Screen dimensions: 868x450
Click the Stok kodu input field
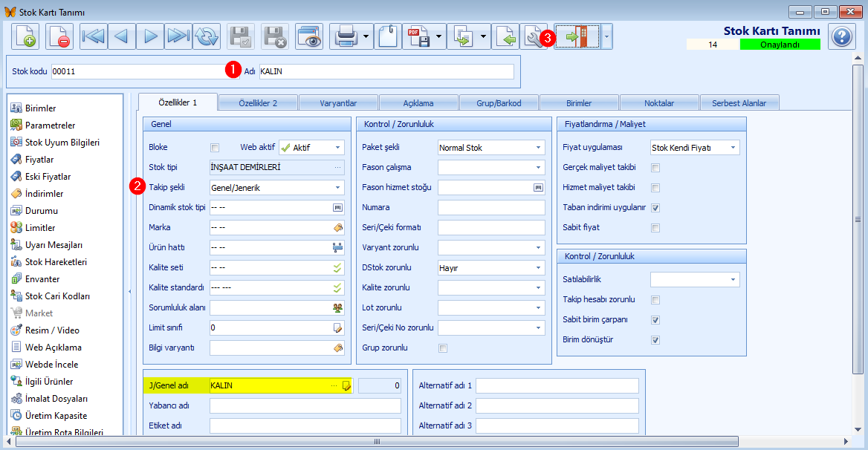pos(145,72)
